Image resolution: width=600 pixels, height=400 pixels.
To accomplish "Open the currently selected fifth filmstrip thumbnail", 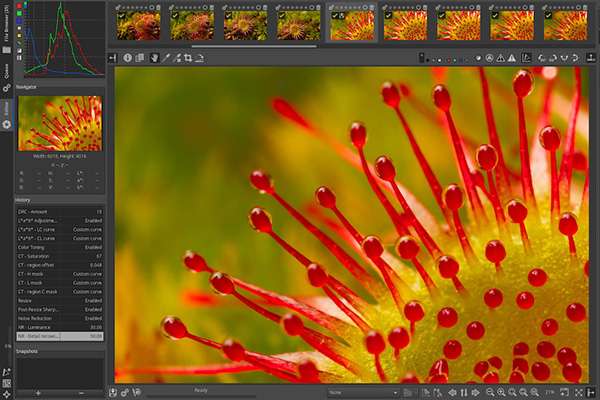I will coord(352,25).
